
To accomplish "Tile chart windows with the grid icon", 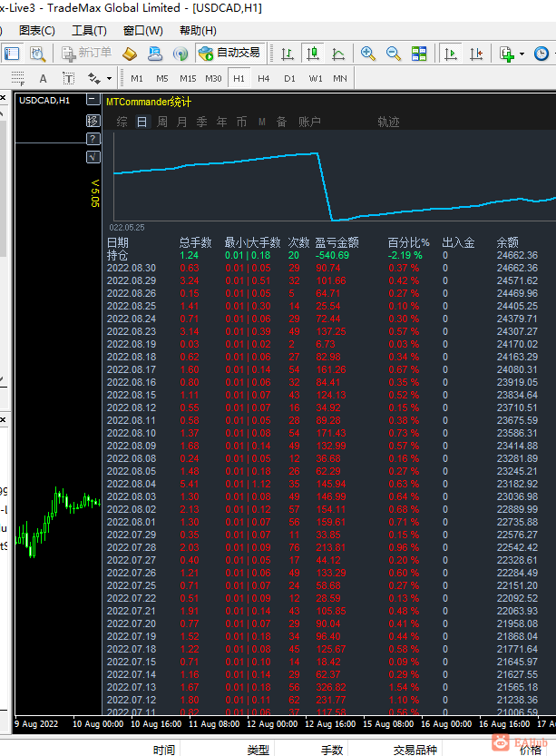I will [x=419, y=54].
